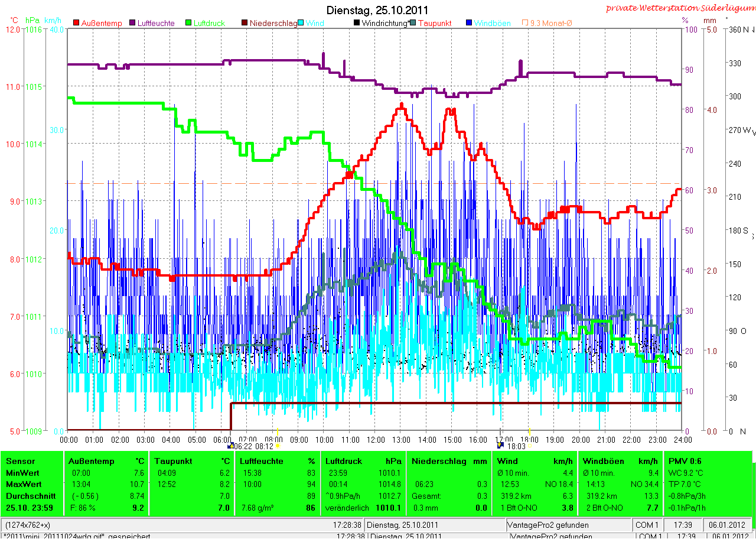
Task: Click the black Windrichtung legend square
Action: point(357,23)
